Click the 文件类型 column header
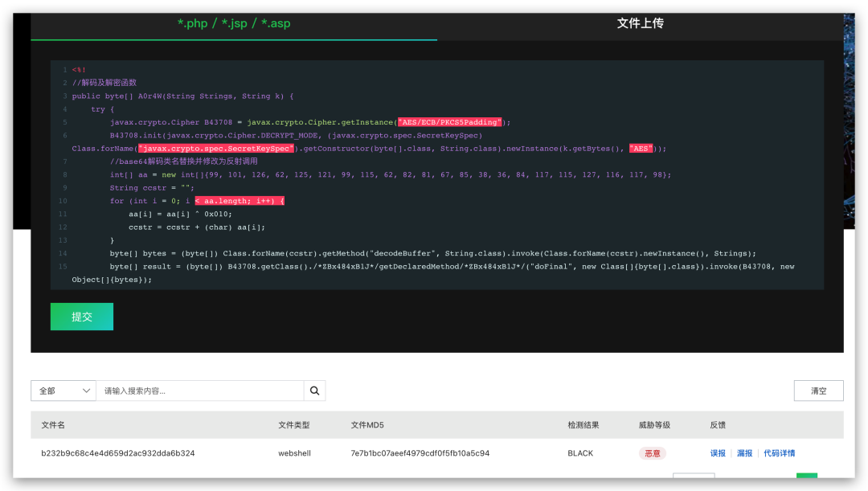 tap(294, 425)
